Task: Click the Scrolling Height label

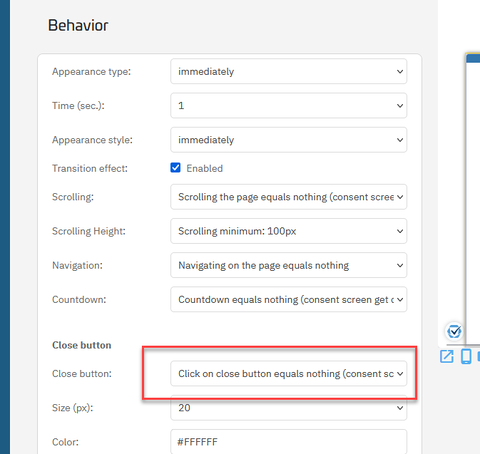Action: click(x=89, y=231)
